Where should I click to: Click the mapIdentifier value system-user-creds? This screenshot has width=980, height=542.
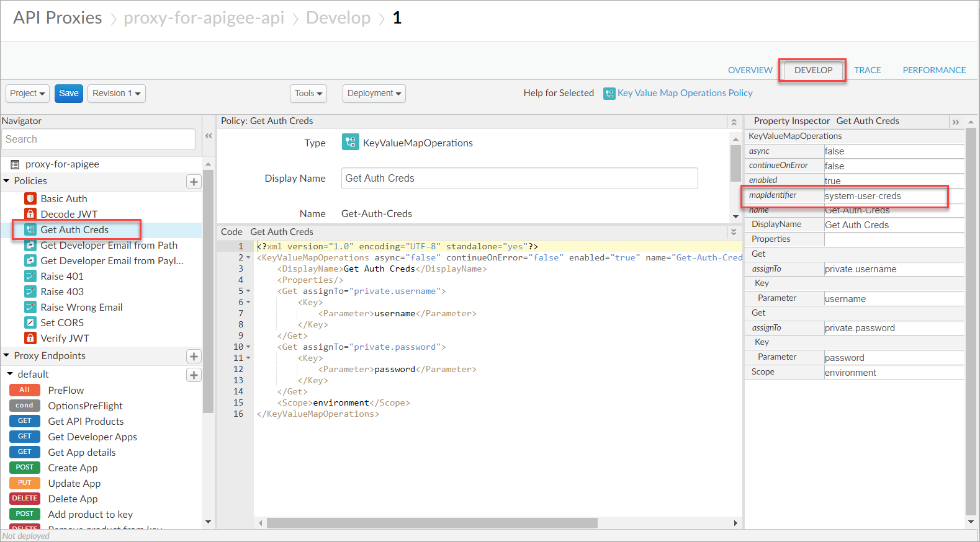click(863, 196)
